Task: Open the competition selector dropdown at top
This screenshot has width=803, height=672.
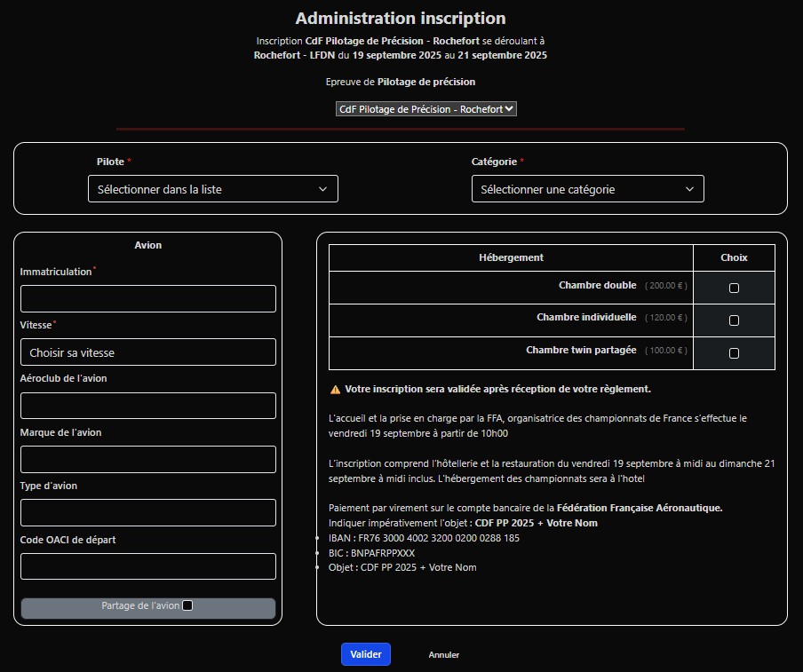Action: click(425, 109)
